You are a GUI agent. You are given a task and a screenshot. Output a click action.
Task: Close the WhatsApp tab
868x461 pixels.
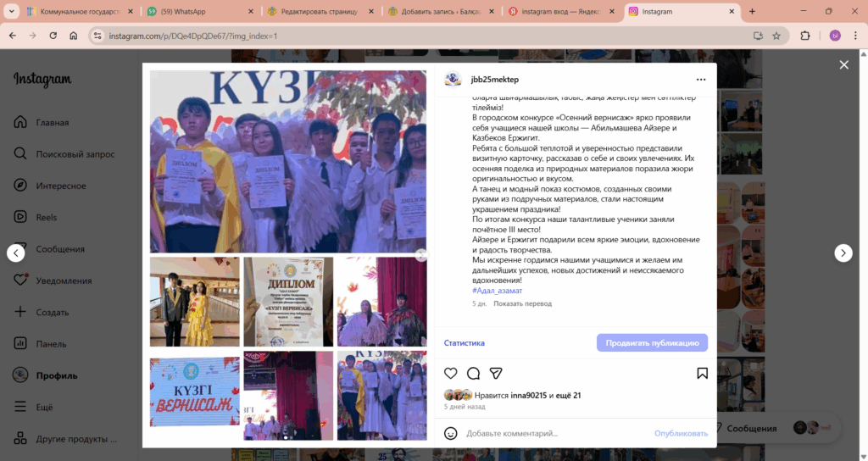(x=250, y=11)
